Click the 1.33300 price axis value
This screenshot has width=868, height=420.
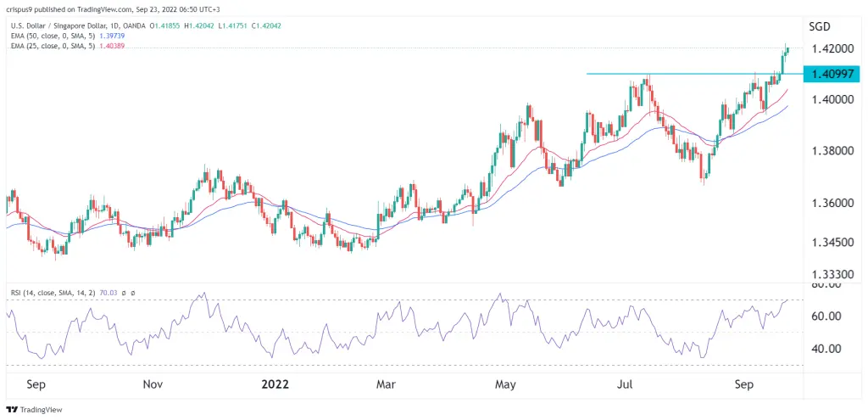(832, 274)
